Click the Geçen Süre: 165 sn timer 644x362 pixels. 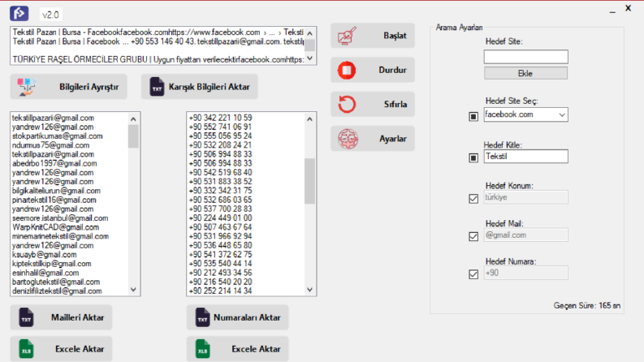pyautogui.click(x=587, y=305)
